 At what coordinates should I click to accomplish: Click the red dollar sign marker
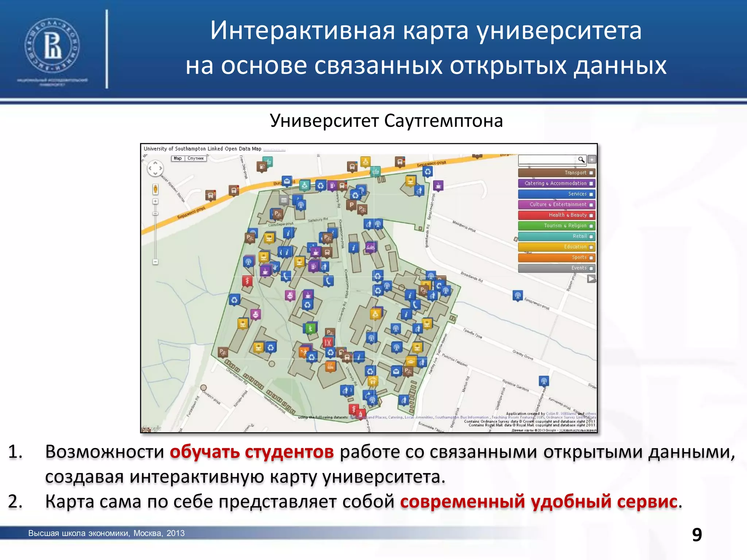pyautogui.click(x=247, y=281)
